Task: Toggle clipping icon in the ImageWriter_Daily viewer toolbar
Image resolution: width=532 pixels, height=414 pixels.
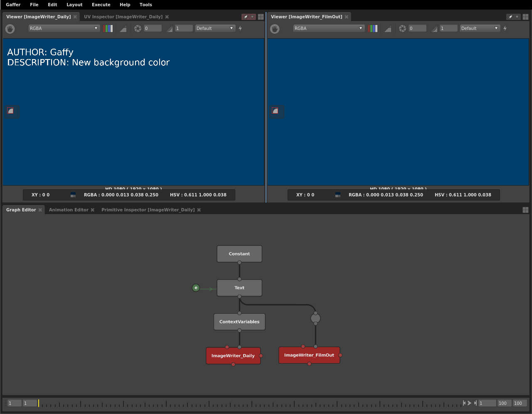Action: (123, 29)
